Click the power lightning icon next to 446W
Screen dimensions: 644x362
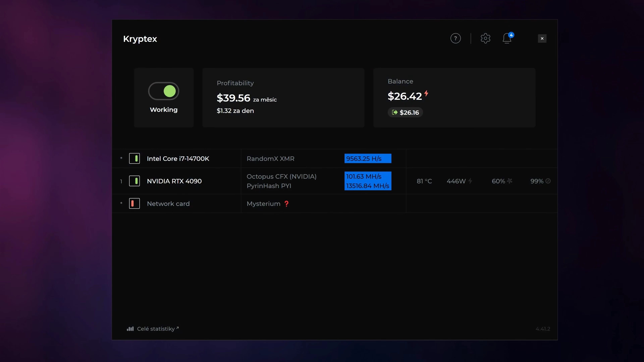coord(470,181)
